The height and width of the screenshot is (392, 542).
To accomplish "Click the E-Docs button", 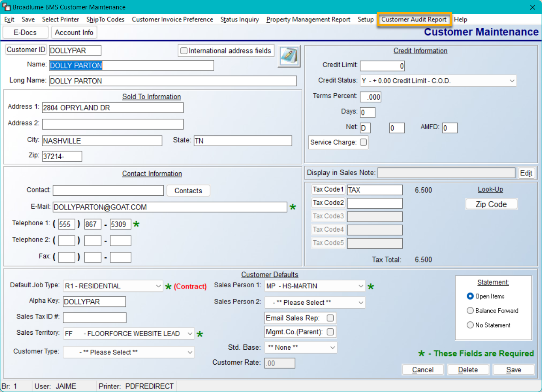I will pos(25,32).
